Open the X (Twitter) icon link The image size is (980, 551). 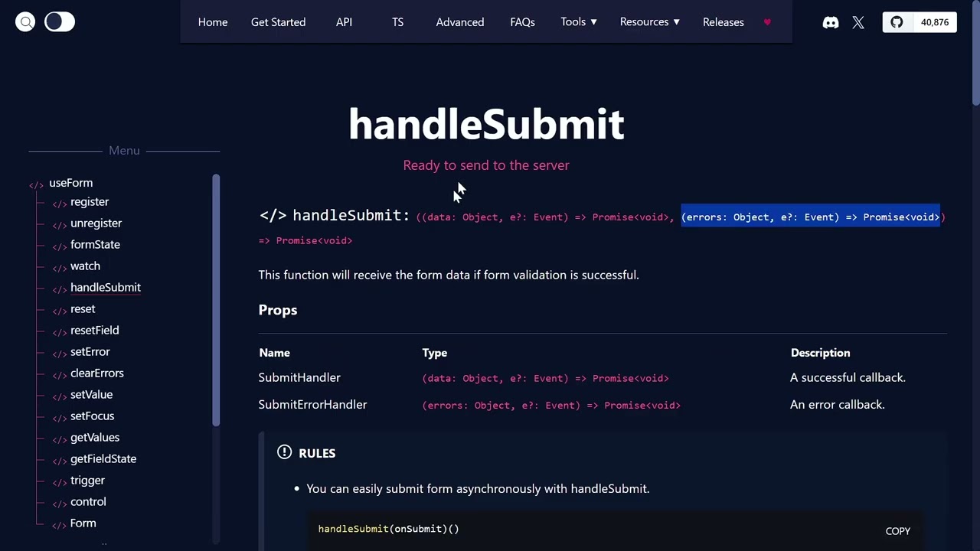coord(858,22)
